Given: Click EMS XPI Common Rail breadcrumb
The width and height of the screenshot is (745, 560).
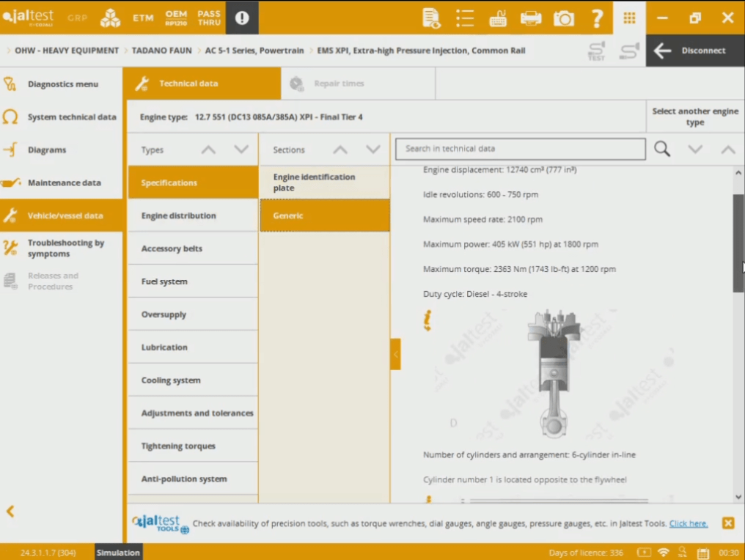Looking at the screenshot, I should [x=421, y=51].
